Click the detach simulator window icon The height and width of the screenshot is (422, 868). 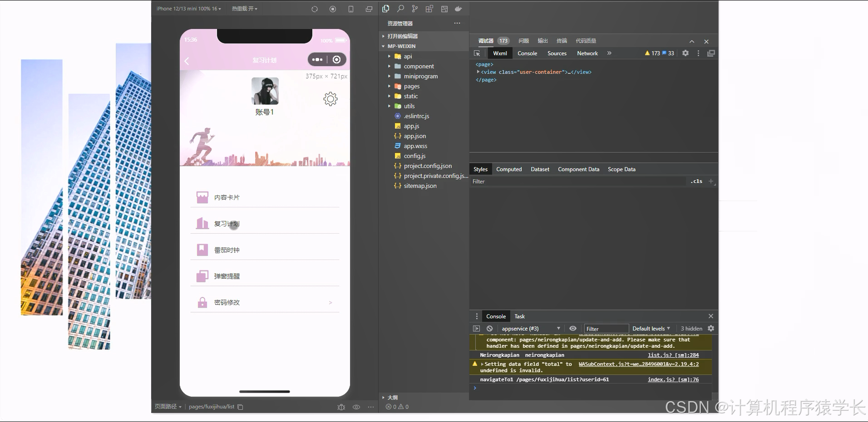(x=369, y=9)
